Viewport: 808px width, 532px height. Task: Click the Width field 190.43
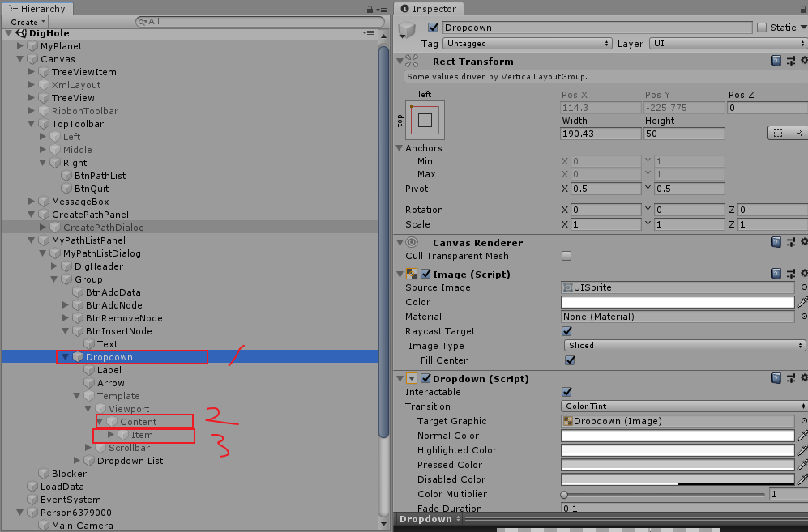601,134
